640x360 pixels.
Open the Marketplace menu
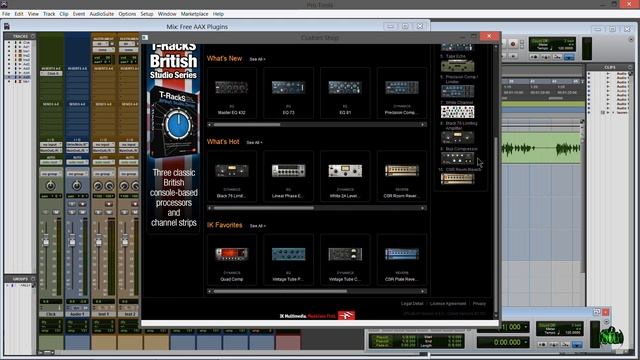194,14
